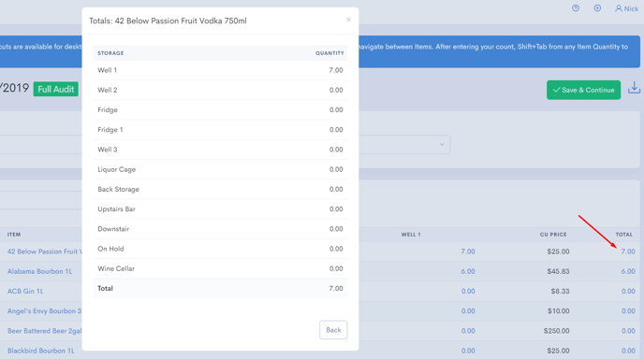This screenshot has height=359, width=644.
Task: Click total 6.00 for Alabama Bourbon row
Action: [x=628, y=271]
